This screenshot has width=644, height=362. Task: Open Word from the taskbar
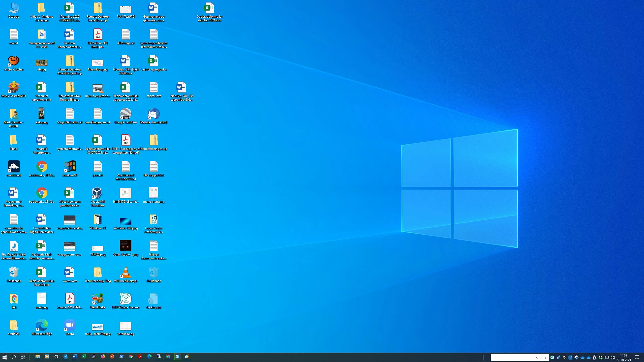75,357
